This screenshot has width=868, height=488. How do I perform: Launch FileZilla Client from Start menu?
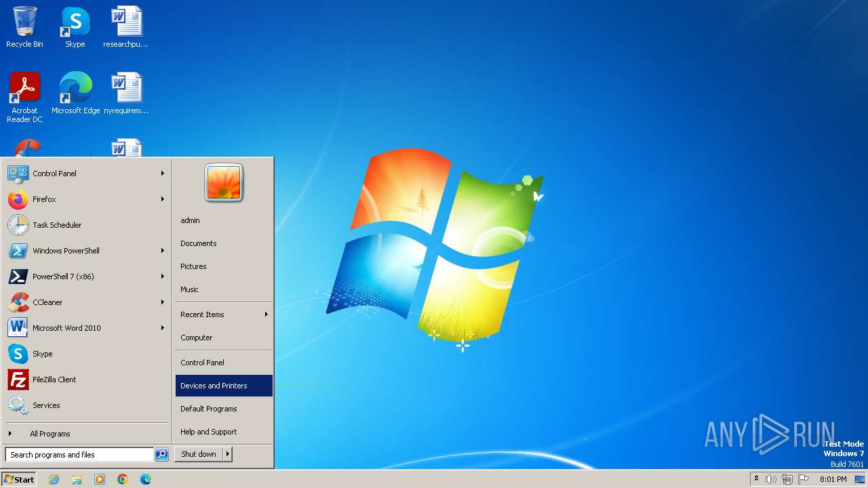87,380
